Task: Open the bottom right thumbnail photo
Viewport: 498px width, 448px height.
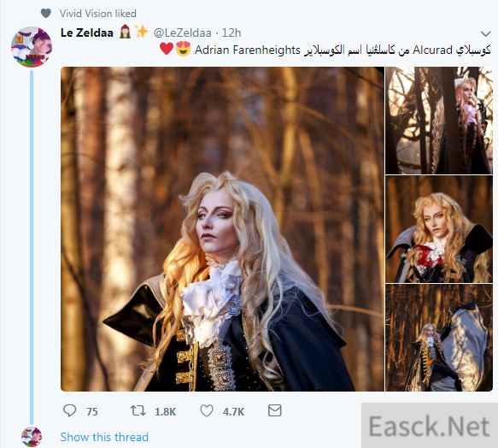Action: (x=439, y=338)
